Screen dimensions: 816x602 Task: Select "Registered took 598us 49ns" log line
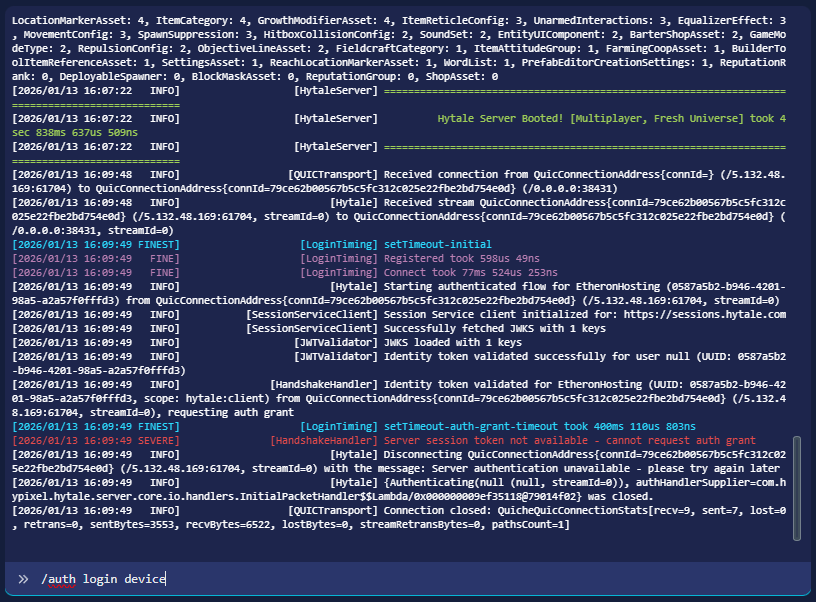click(462, 258)
